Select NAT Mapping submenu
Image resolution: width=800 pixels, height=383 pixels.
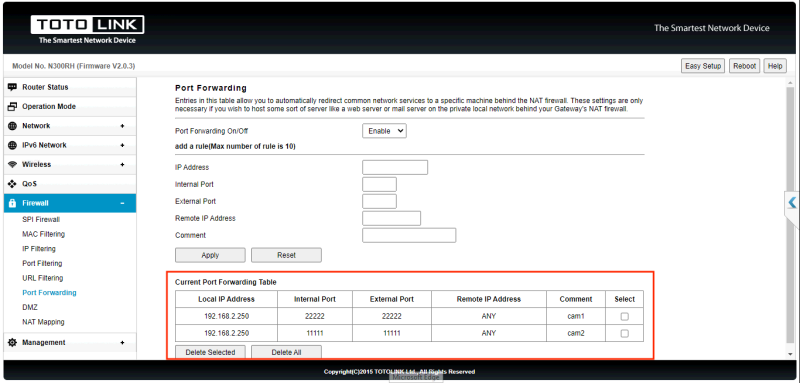click(43, 322)
